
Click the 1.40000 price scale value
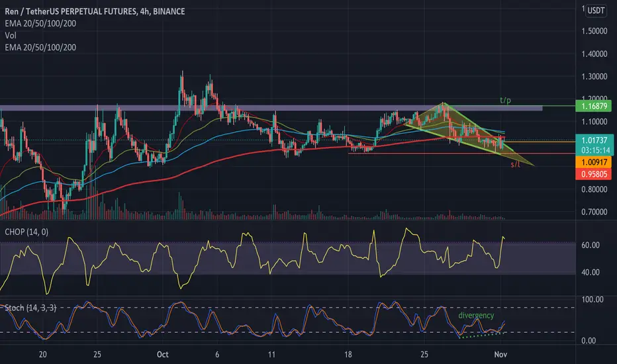(594, 54)
